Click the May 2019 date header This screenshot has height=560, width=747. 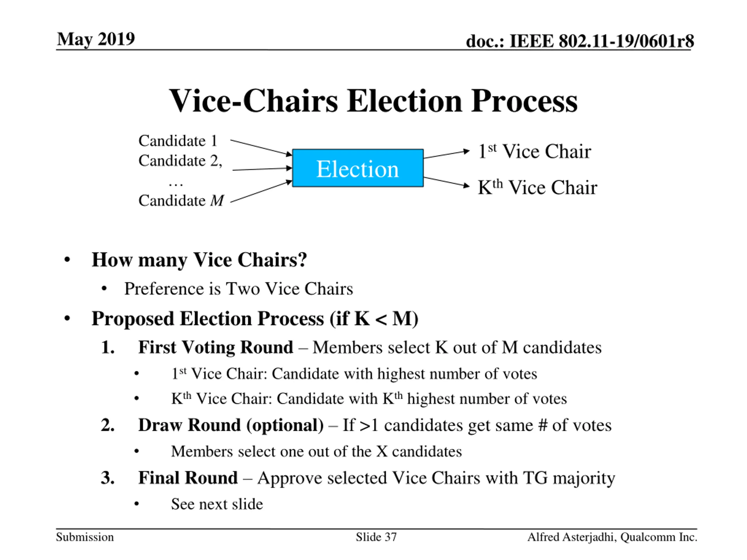[96, 39]
